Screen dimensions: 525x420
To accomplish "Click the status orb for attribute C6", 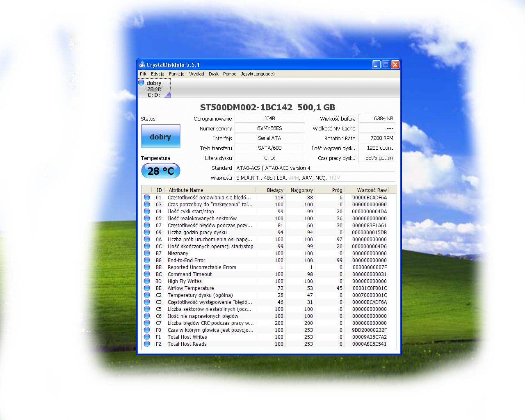I will point(147,316).
